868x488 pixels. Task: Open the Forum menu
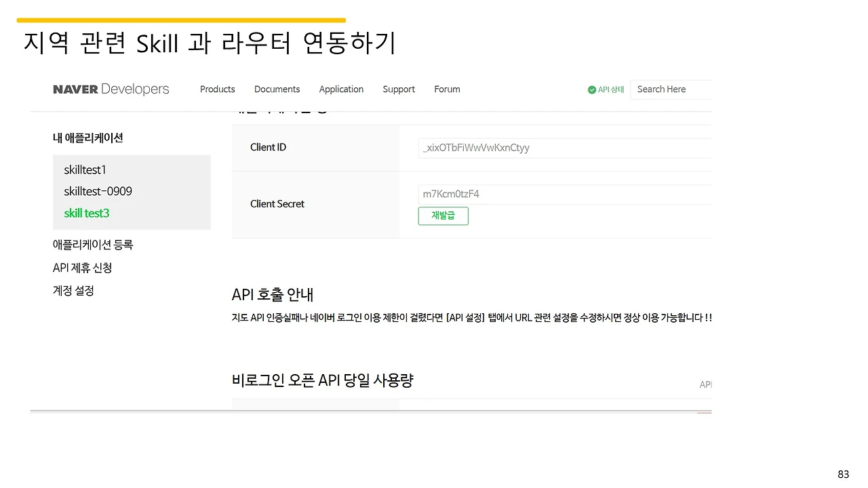[x=447, y=89]
